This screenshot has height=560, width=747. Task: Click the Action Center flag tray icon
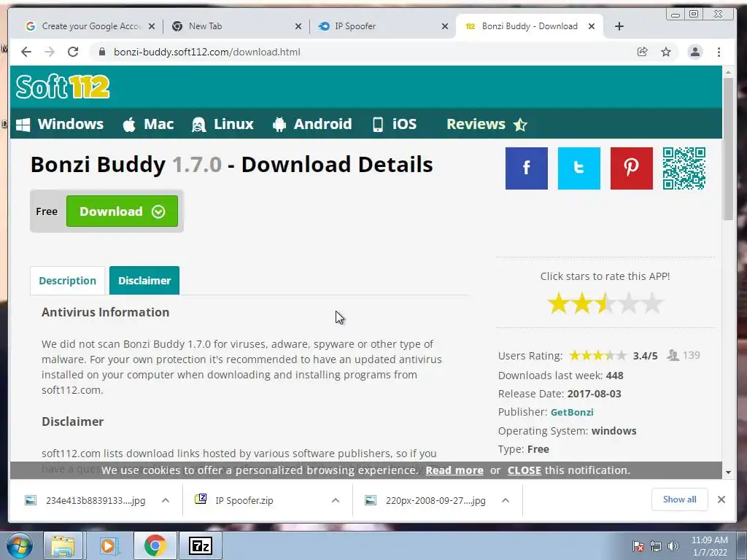click(x=638, y=546)
